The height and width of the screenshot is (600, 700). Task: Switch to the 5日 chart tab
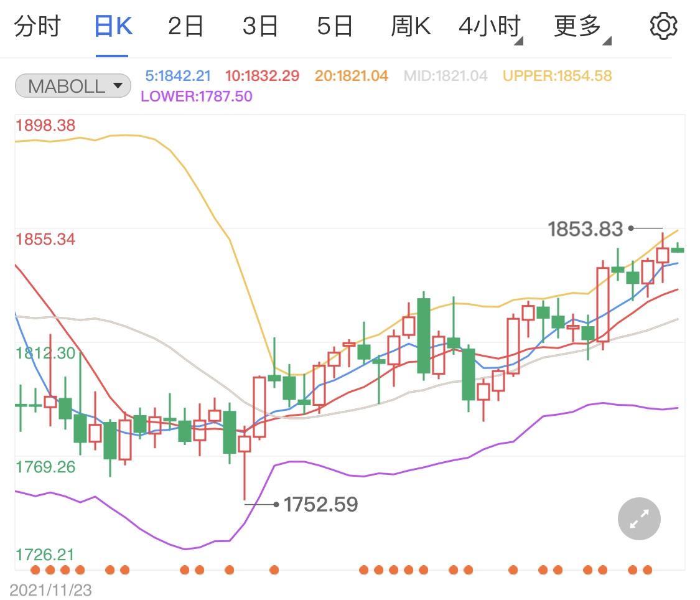[335, 26]
